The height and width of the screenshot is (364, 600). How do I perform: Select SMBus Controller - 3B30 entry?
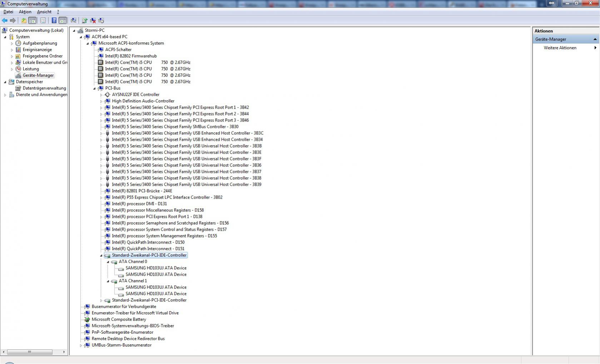(175, 127)
